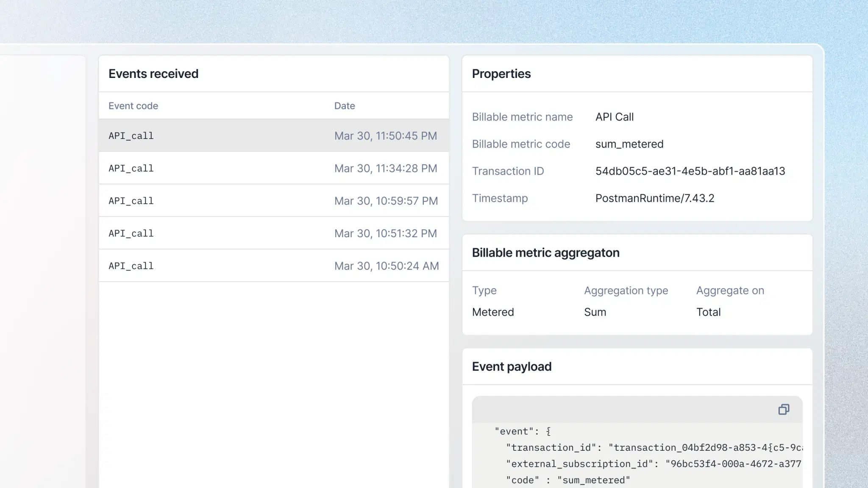Click the Properties panel header

501,73
